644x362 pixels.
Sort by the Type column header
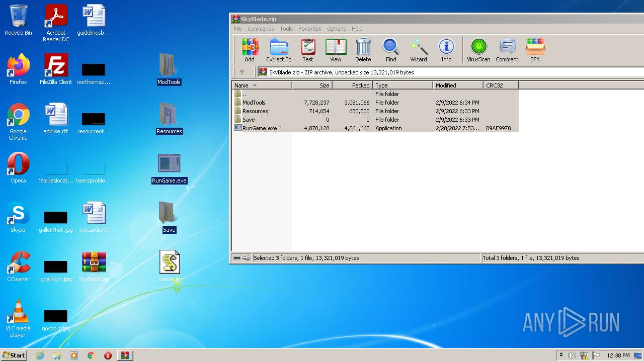click(x=403, y=85)
